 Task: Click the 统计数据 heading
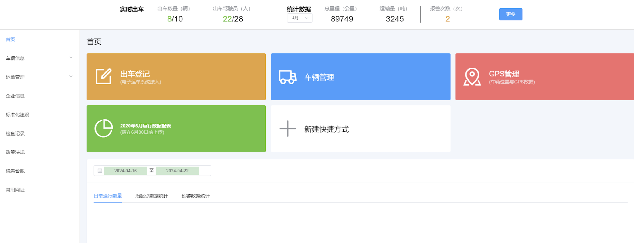click(299, 9)
